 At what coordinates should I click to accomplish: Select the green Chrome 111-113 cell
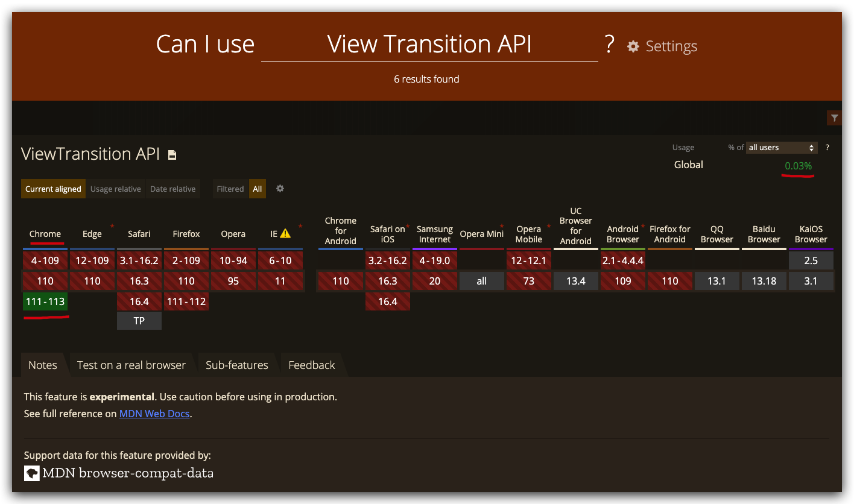pyautogui.click(x=45, y=301)
